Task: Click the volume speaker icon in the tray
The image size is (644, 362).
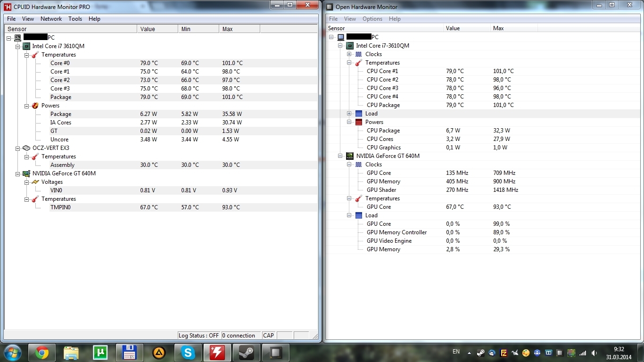Action: pyautogui.click(x=594, y=353)
